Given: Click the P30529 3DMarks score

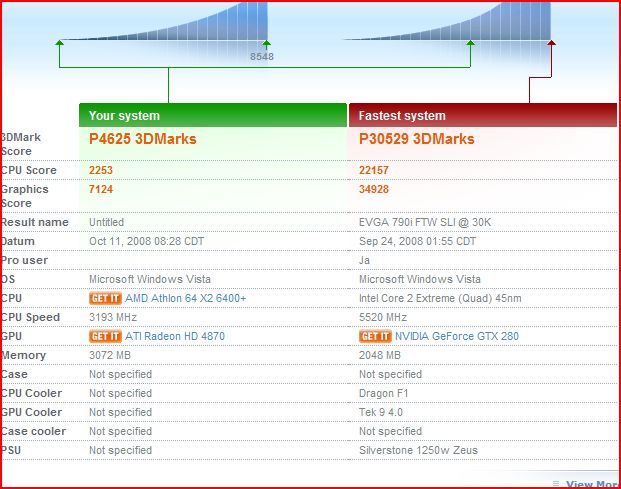Looking at the screenshot, I should click(x=417, y=139).
